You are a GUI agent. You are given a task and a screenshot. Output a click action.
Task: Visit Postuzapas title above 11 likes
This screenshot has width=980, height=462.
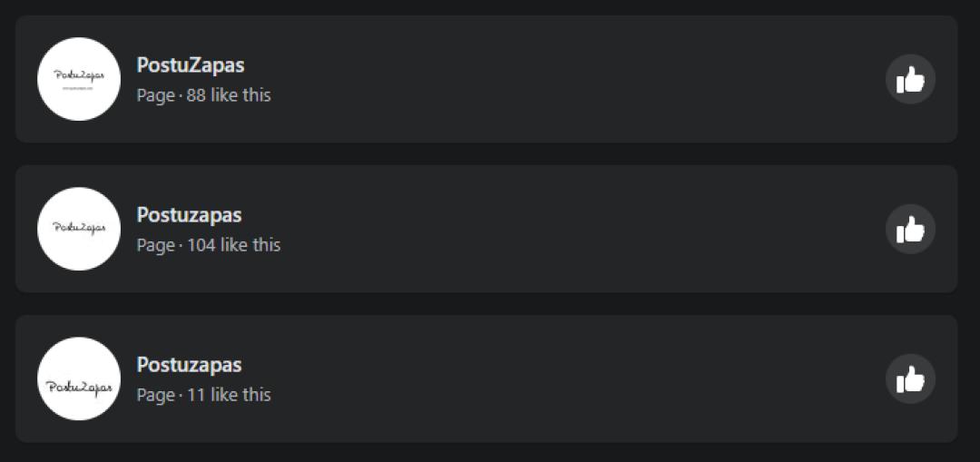point(189,365)
